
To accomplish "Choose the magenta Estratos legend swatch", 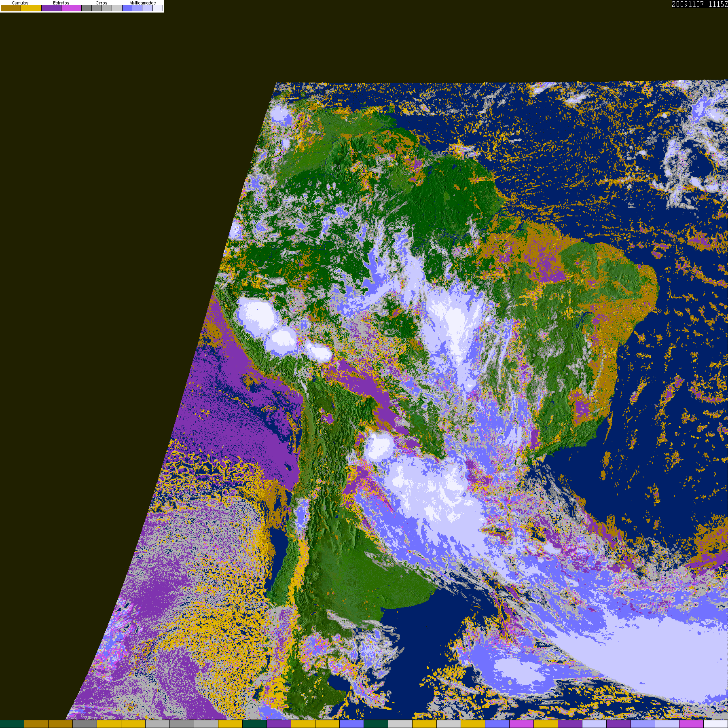I will tap(72, 8).
